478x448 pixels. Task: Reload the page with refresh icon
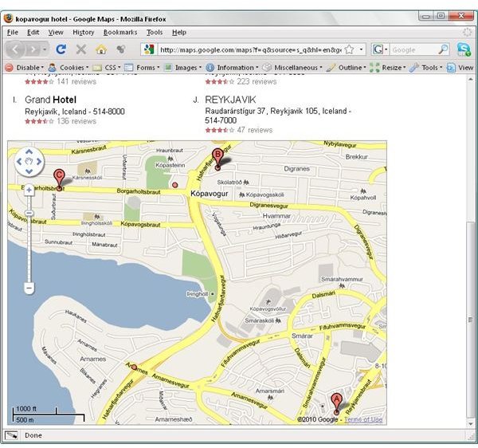click(x=61, y=49)
